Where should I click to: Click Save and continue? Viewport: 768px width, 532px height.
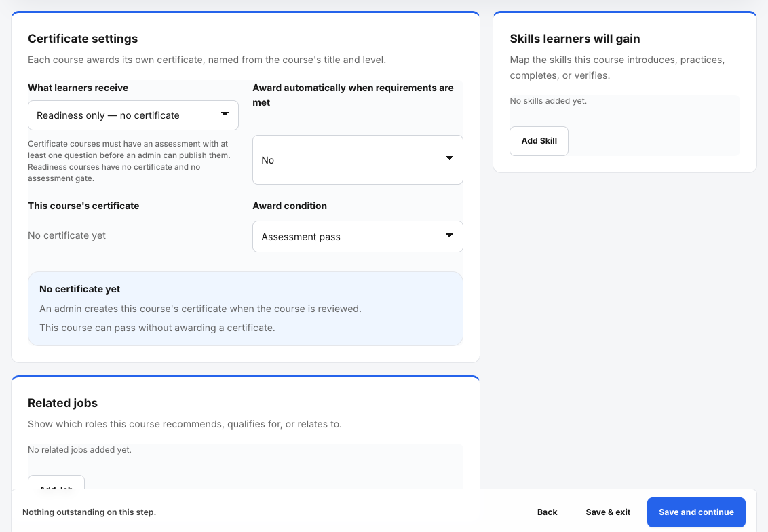tap(696, 512)
